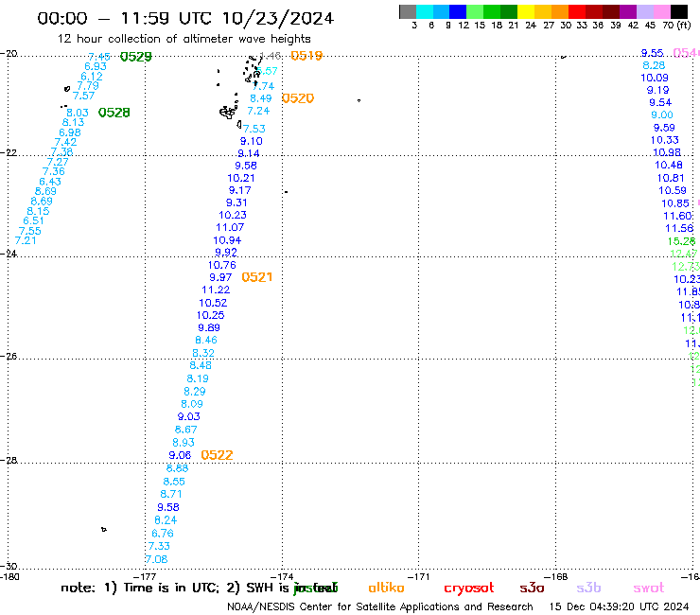Click the wave height value 7.45
Screen dimensions: 700x615
[x=99, y=57]
